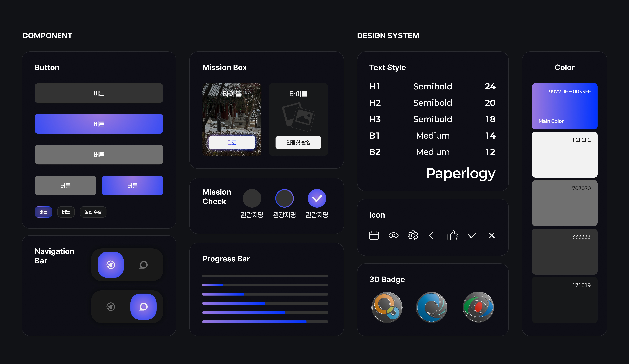The height and width of the screenshot is (364, 629).
Task: Click the fullest progress bar at the bottom
Action: [x=265, y=322]
